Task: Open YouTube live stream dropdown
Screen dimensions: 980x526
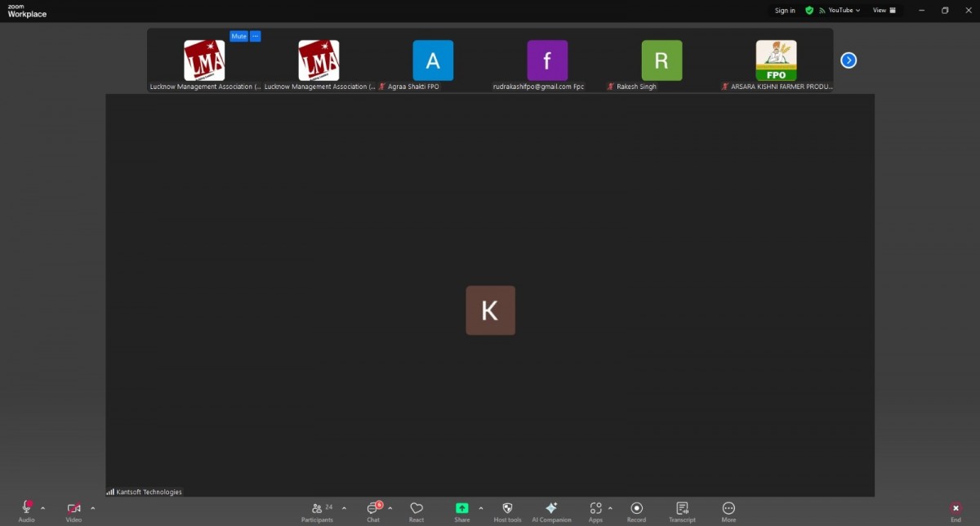Action: (x=844, y=11)
